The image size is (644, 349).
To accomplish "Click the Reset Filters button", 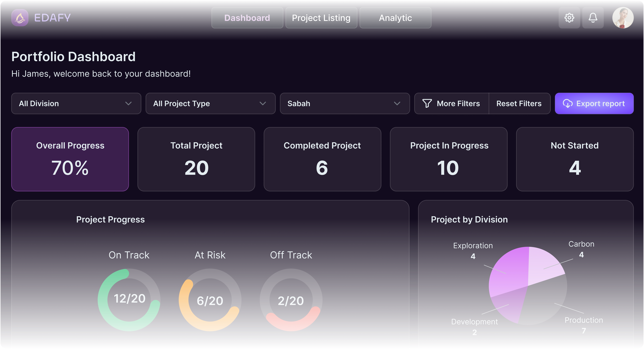I will point(519,103).
